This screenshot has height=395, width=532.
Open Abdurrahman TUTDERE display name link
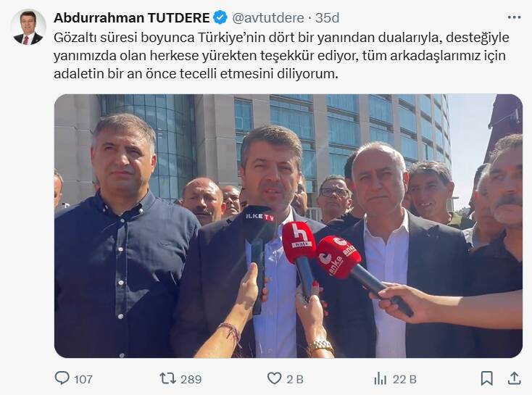[131, 17]
